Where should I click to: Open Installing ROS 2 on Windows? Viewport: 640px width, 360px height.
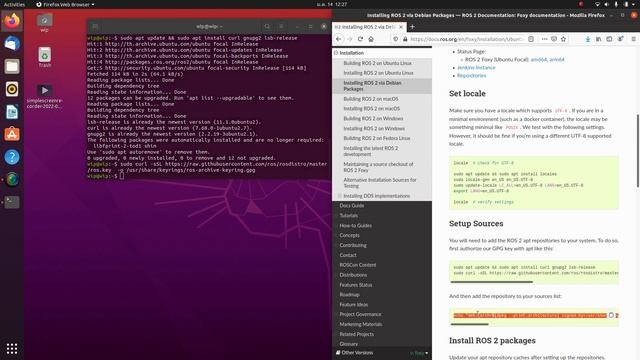(x=374, y=129)
